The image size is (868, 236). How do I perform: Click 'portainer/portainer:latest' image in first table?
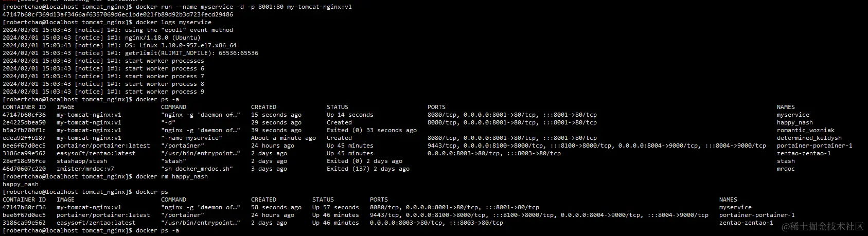coord(103,146)
